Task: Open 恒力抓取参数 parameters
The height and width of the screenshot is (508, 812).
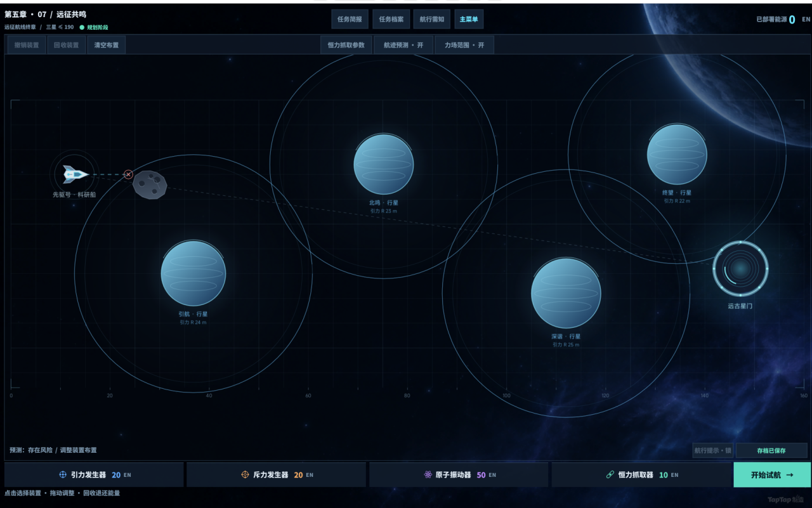Action: pos(346,45)
